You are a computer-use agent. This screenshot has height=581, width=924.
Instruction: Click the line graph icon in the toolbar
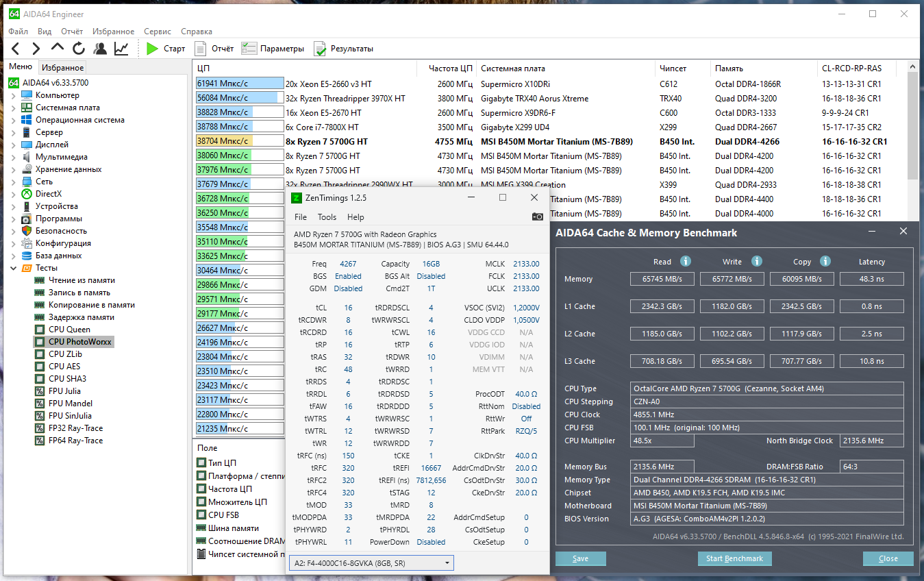click(121, 49)
